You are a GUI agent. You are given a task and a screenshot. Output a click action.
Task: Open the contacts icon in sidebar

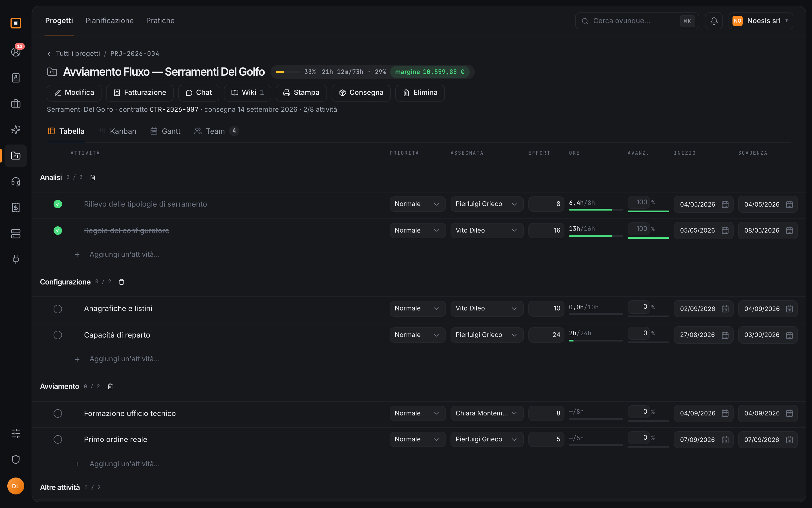16,78
